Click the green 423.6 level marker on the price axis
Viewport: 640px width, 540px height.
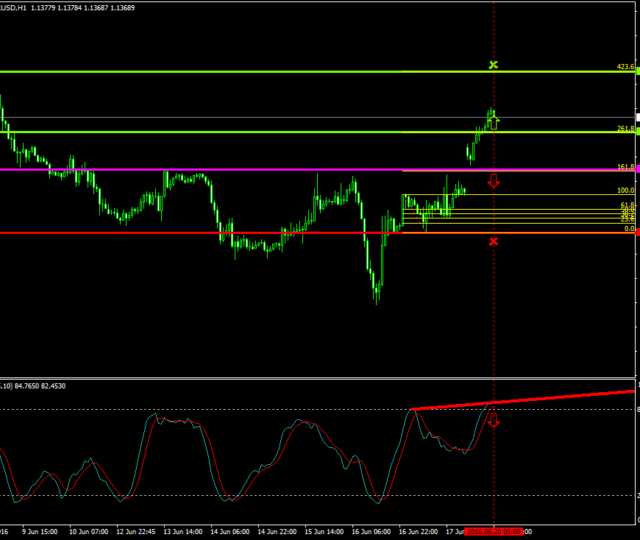pos(637,72)
